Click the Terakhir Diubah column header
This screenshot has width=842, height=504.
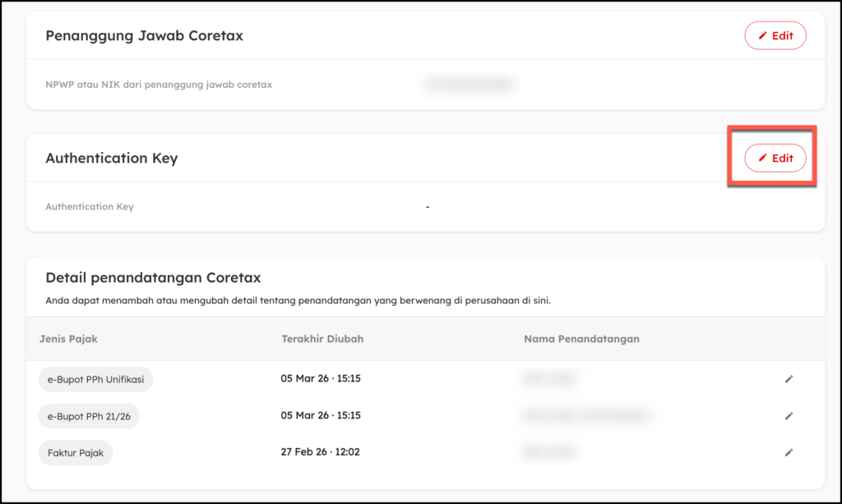(322, 339)
